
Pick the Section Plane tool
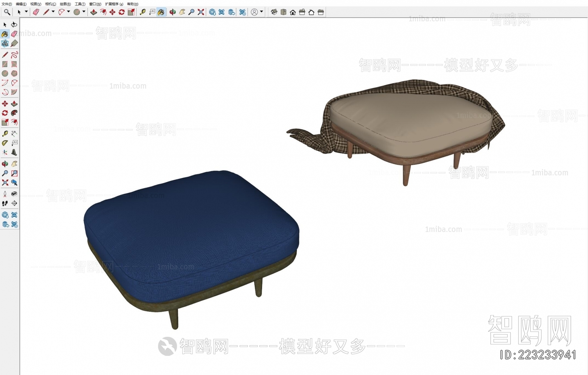(14, 203)
